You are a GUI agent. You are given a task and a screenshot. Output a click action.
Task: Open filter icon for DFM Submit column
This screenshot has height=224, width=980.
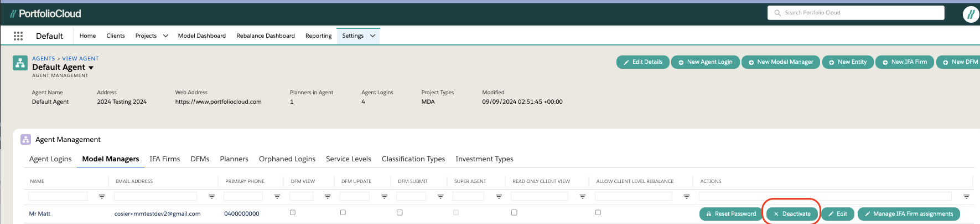click(x=440, y=197)
